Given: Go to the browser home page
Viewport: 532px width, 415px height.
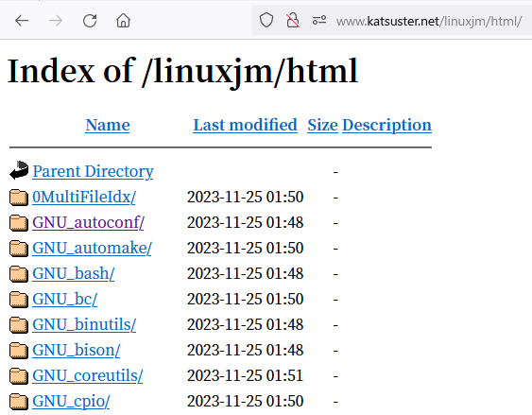Looking at the screenshot, I should coord(123,21).
